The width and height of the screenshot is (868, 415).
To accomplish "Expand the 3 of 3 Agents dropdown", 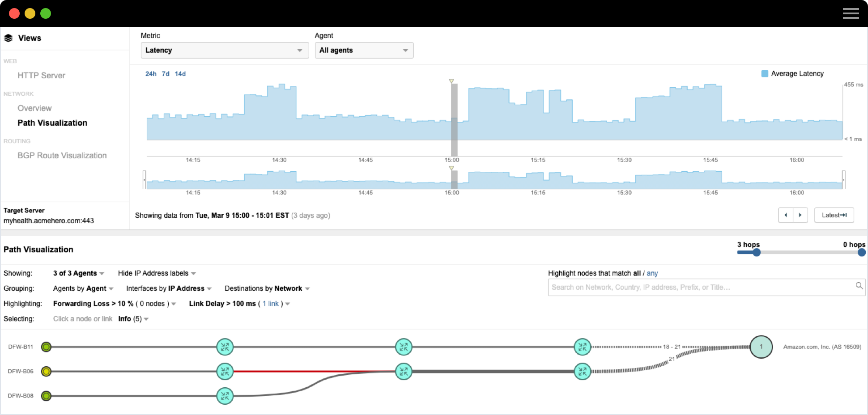I will click(x=78, y=273).
